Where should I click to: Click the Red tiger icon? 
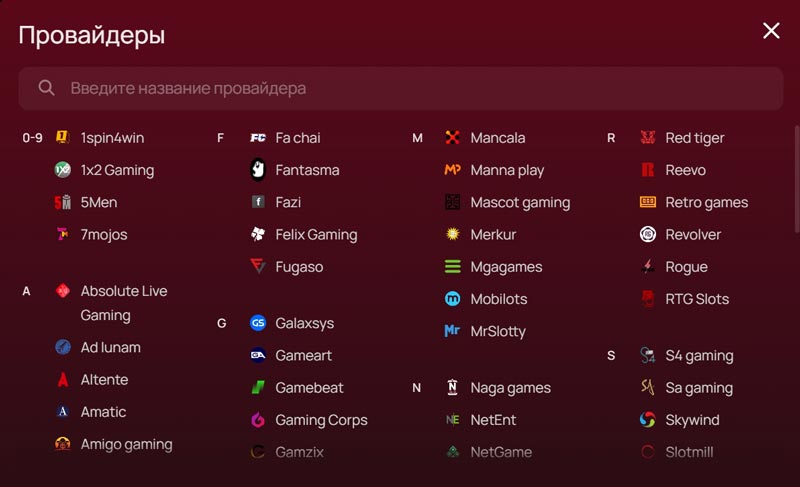click(x=647, y=138)
